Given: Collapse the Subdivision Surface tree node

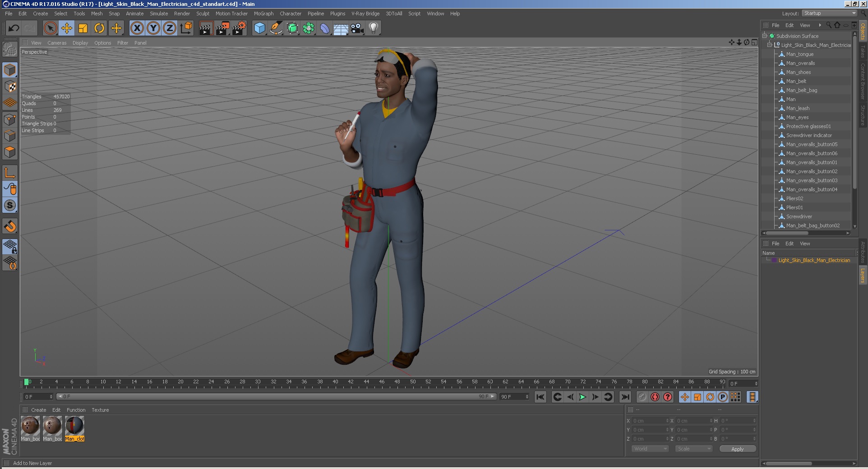Looking at the screenshot, I should coord(765,36).
